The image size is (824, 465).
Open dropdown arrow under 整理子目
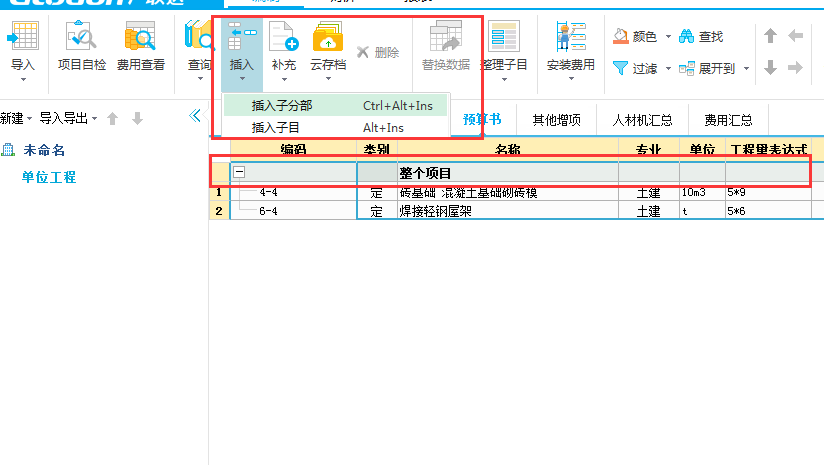tap(504, 79)
